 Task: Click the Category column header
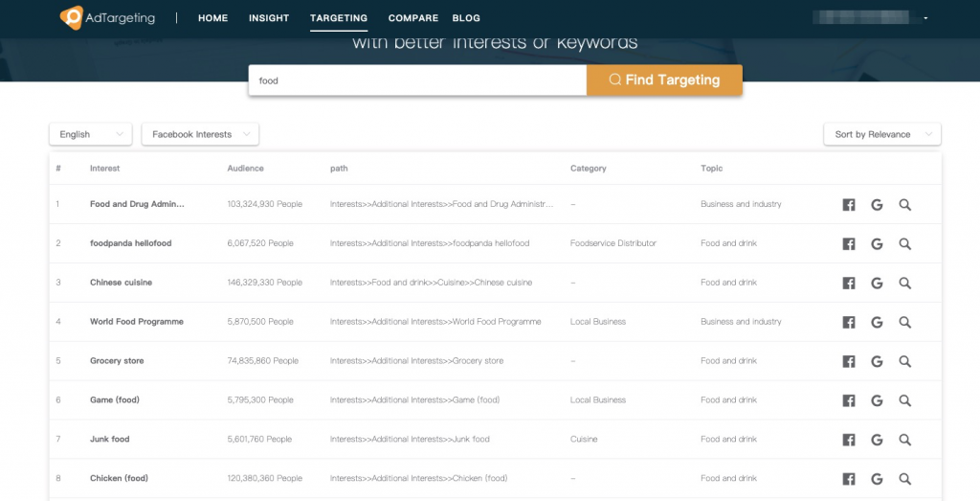[589, 169]
